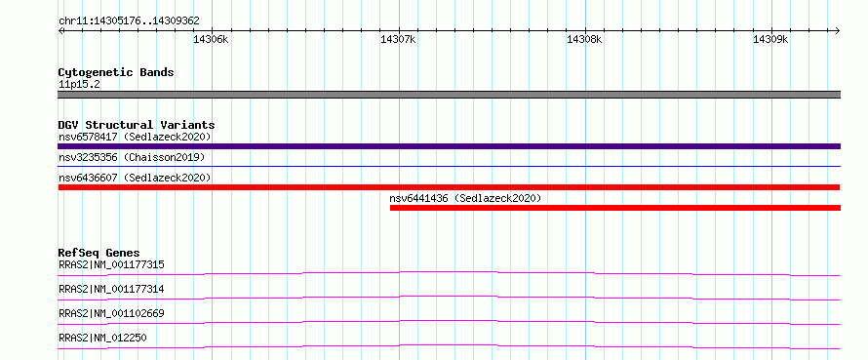Image resolution: width=868 pixels, height=360 pixels.
Task: Click the chr11:14305176..14309362 coordinate label
Action: [129, 21]
